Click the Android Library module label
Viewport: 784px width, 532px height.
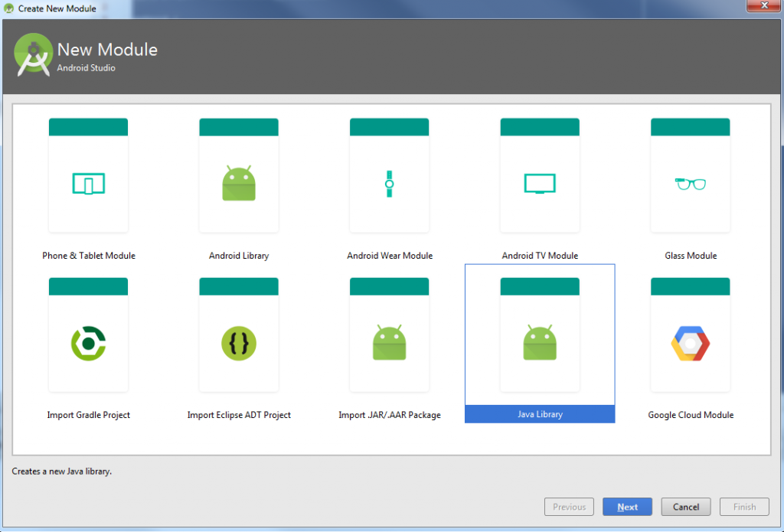click(x=238, y=255)
